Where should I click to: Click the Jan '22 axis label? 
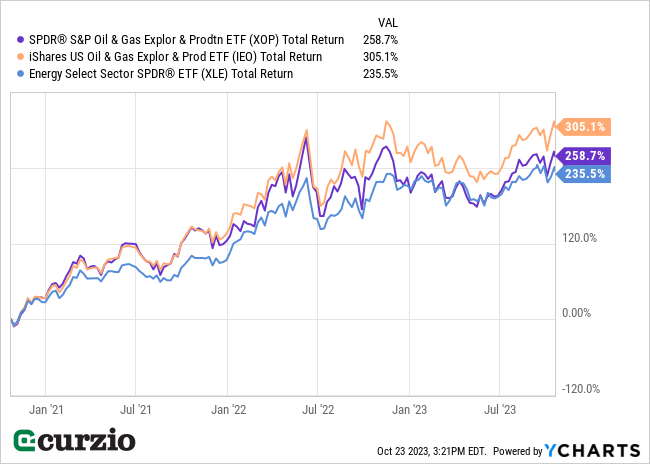point(229,409)
